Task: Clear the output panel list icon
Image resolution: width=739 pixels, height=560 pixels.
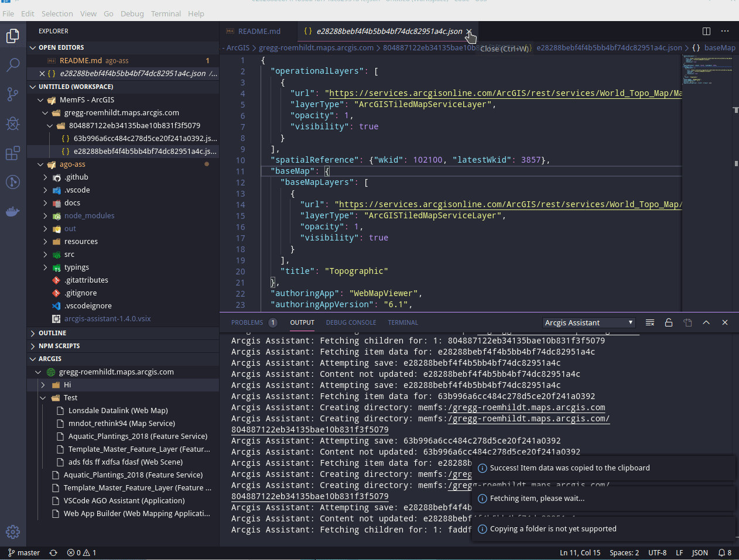Action: pyautogui.click(x=650, y=322)
